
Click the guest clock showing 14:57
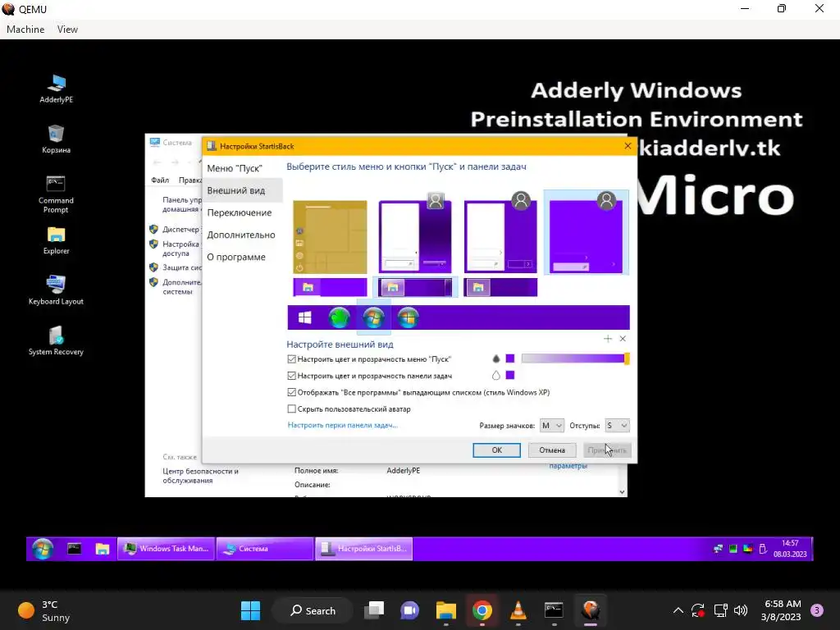click(790, 549)
